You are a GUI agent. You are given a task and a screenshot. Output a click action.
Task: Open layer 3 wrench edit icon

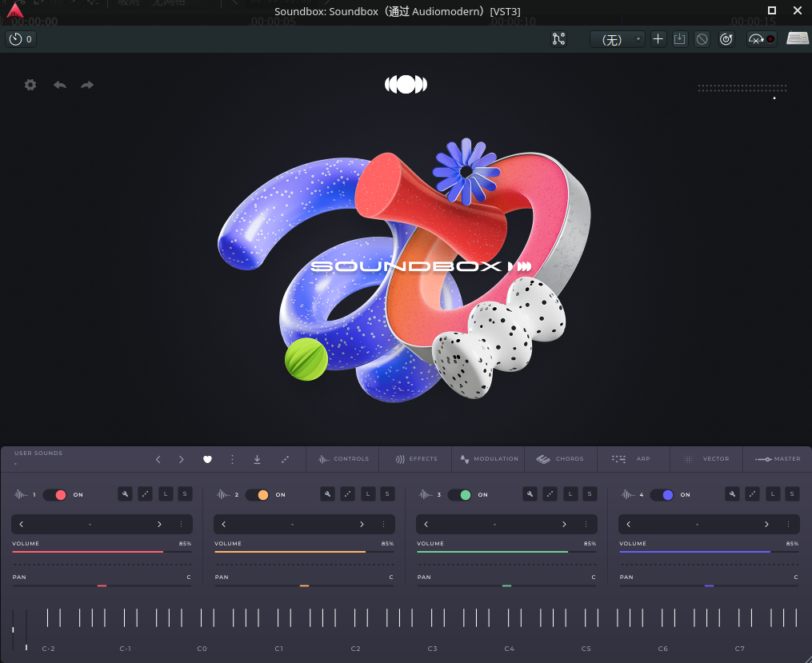tap(530, 494)
